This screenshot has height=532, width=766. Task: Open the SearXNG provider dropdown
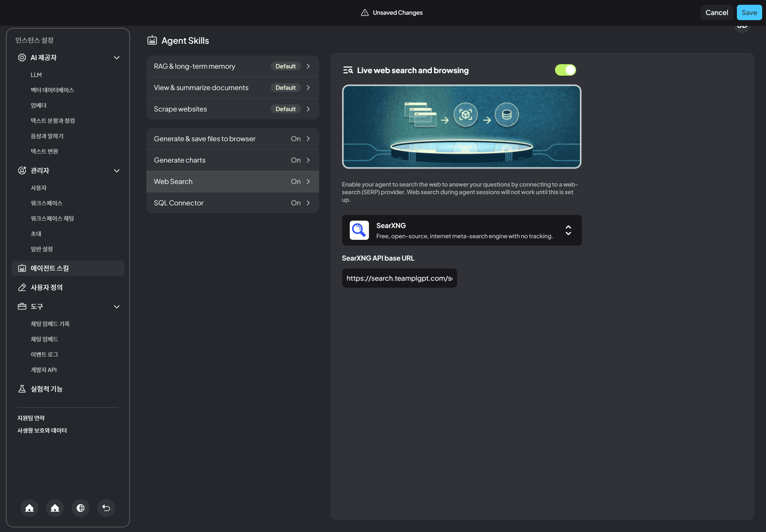pyautogui.click(x=568, y=230)
